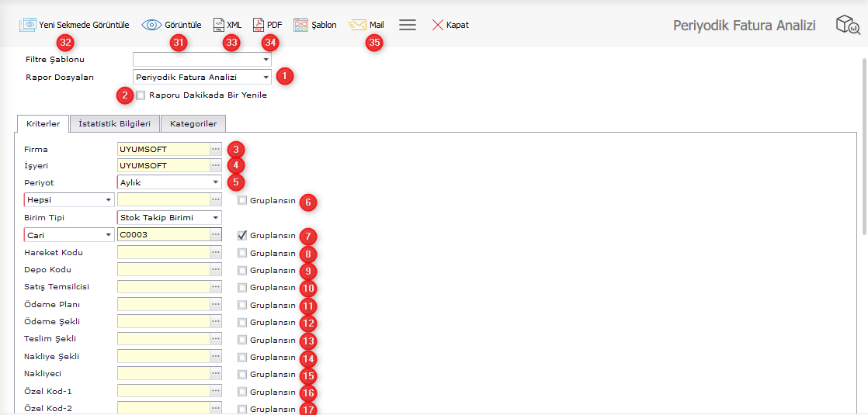Viewport: 868px width, 415px height.
Task: Click the Yeni Sekmede Görüntüle icon
Action: pyautogui.click(x=28, y=25)
